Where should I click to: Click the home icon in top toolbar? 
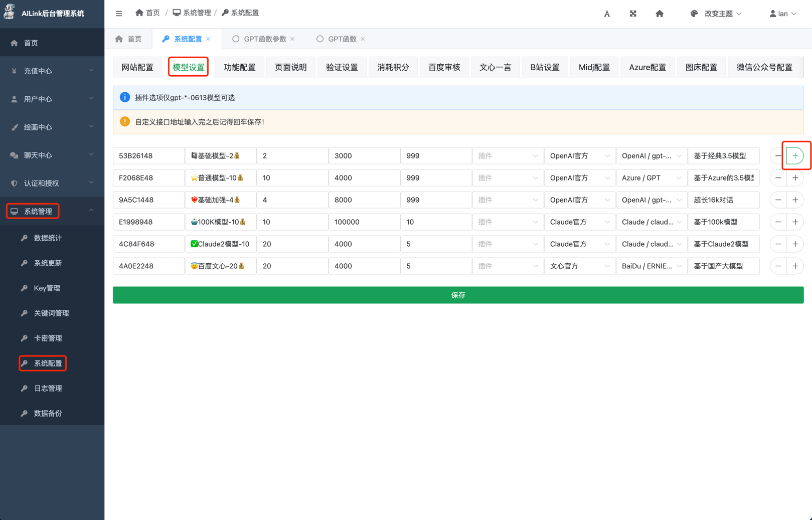click(660, 14)
